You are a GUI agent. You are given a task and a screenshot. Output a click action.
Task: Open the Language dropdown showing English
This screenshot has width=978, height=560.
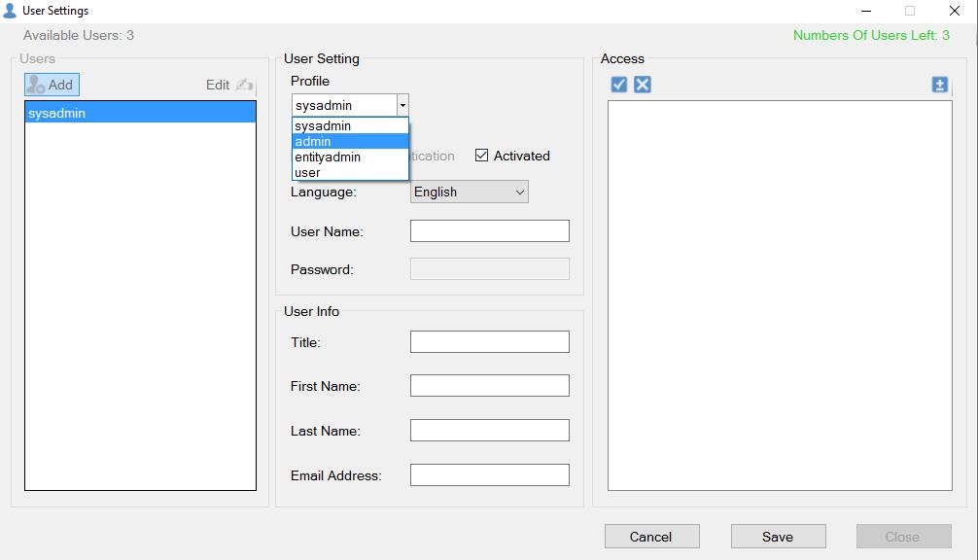[469, 192]
